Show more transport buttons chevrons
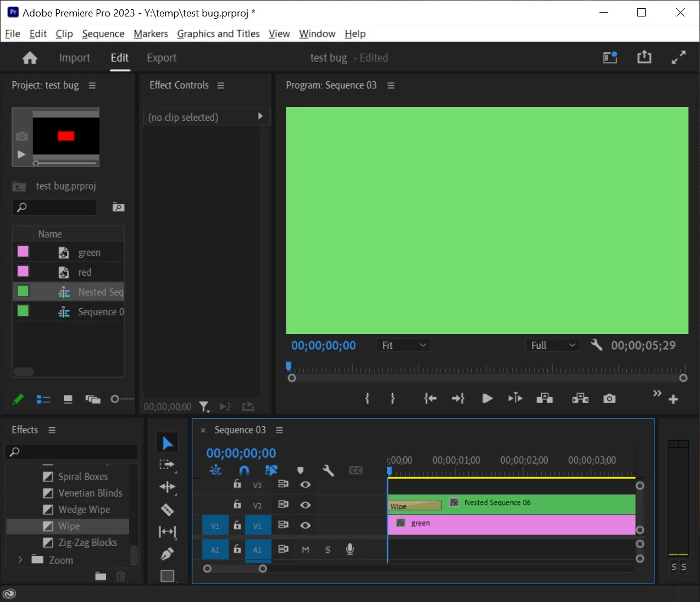700x602 pixels. click(x=657, y=393)
